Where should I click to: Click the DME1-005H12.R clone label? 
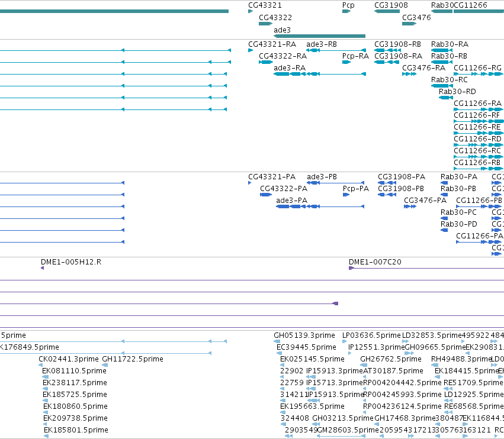pyautogui.click(x=71, y=262)
